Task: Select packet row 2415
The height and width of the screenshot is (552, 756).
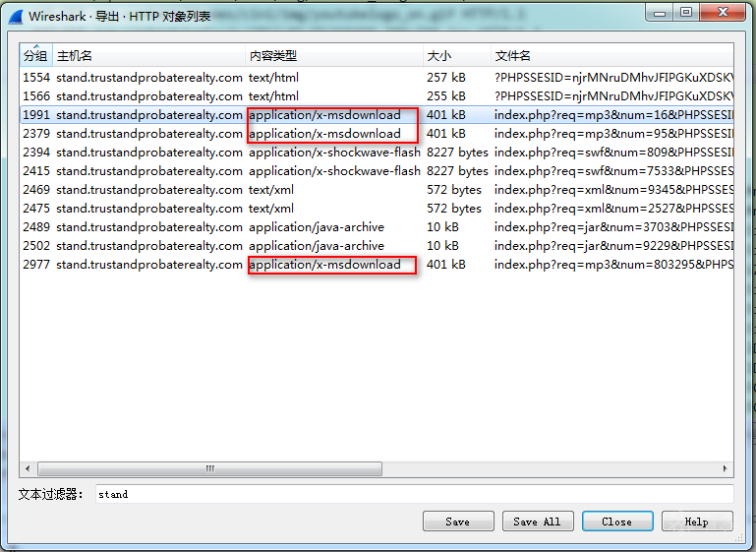Action: 377,171
